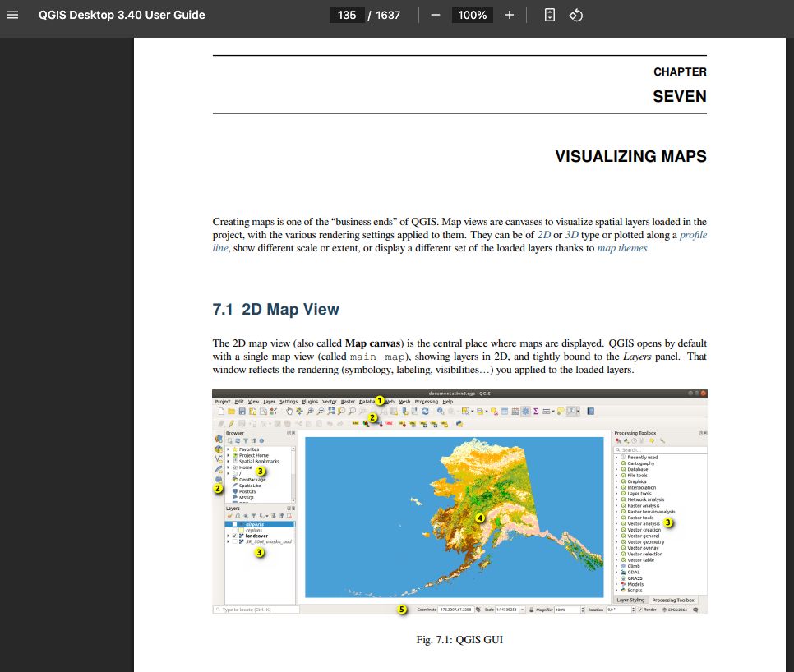Click the Coordinate field in figure status bar
Image resolution: width=794 pixels, height=672 pixels.
455,610
